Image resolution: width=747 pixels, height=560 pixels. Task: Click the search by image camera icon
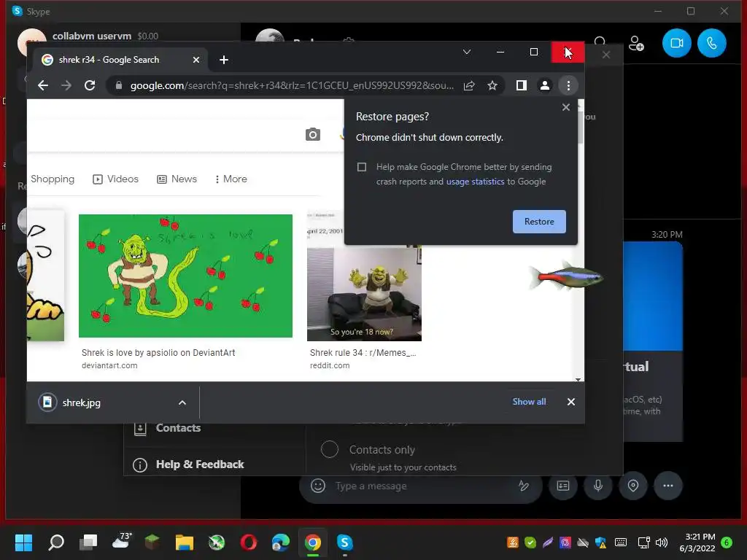[312, 134]
